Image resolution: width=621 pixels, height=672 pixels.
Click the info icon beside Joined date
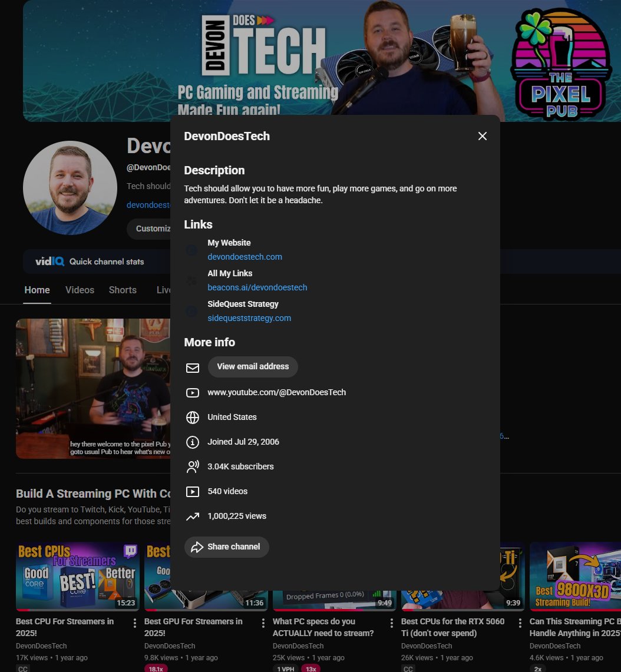click(x=193, y=442)
